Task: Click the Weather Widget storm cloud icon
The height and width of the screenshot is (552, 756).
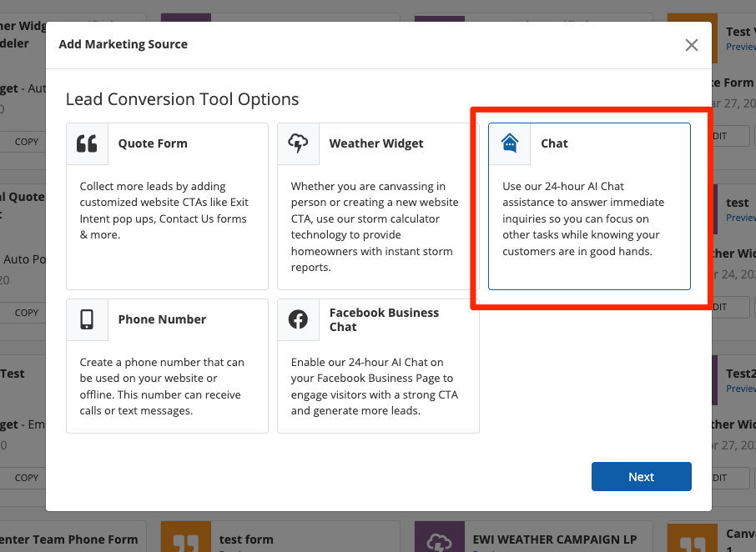Action: tap(298, 143)
